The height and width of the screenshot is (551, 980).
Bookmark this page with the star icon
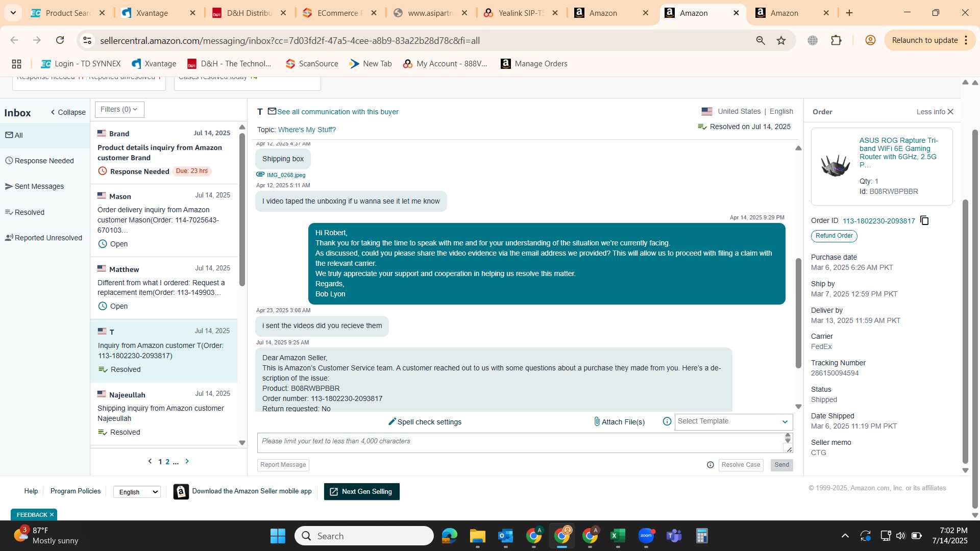[x=781, y=40]
